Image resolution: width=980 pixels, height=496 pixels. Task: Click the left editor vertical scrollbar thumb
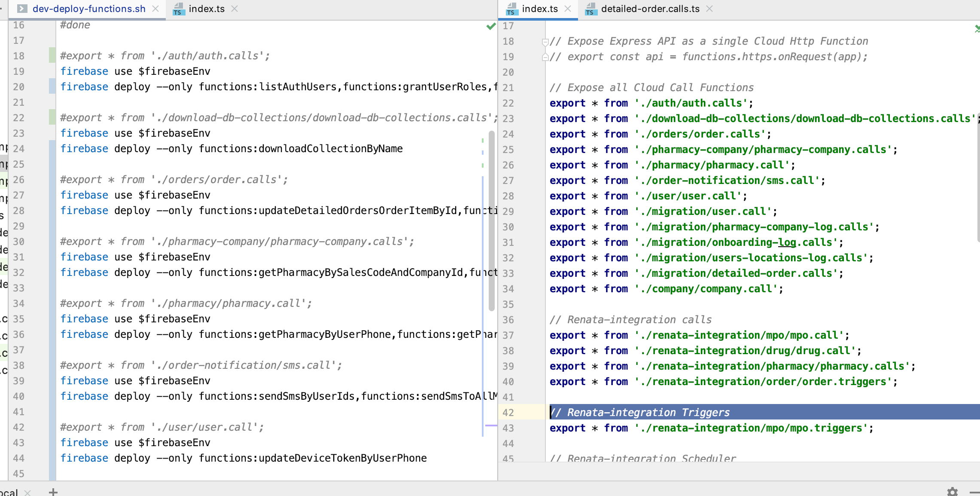tap(491, 220)
